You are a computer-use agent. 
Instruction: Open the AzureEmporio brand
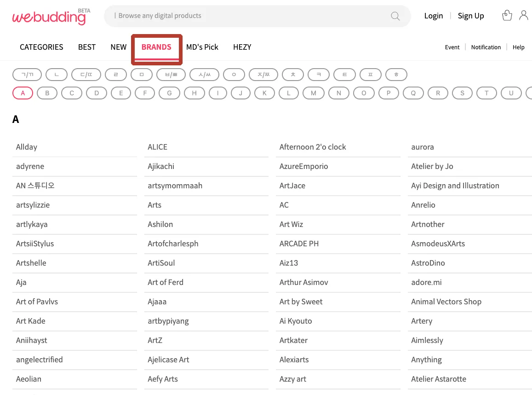click(x=338, y=166)
